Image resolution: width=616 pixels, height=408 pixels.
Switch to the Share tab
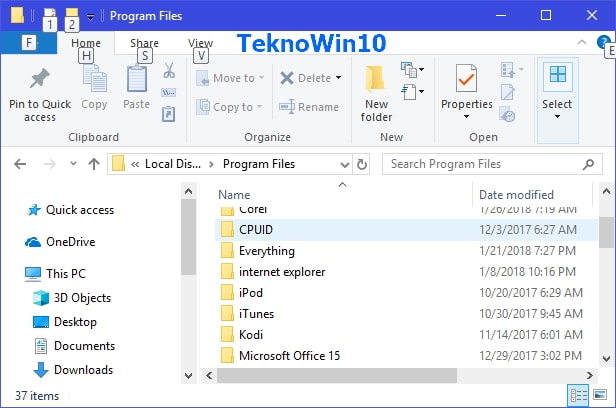coord(144,43)
